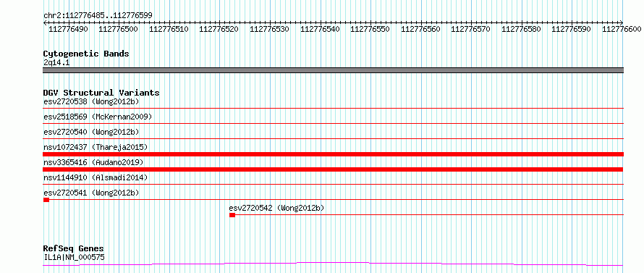Select variant esv2720542 (Wong2012b) label
Viewport: 644px width, 273px height.
tap(277, 208)
